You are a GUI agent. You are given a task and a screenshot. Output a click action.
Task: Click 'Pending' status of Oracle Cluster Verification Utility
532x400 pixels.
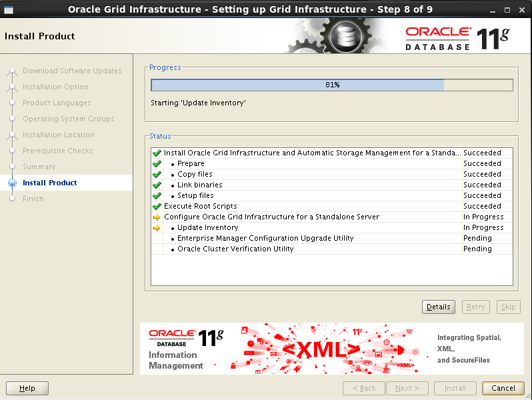point(477,249)
